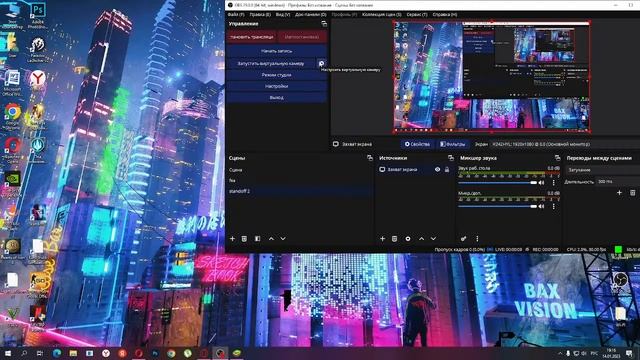640x360 pixels.
Task: Open advanced audio properties in mixer
Action: [x=464, y=238]
